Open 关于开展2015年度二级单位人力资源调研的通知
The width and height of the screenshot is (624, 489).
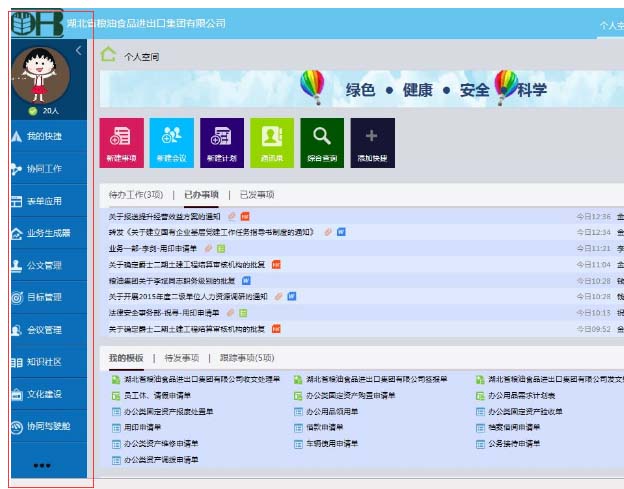(188, 296)
